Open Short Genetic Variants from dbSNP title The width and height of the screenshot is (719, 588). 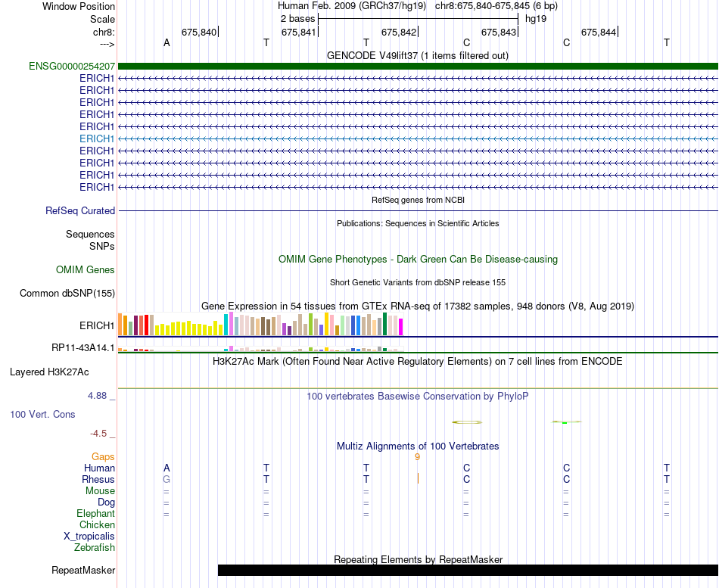pyautogui.click(x=418, y=282)
